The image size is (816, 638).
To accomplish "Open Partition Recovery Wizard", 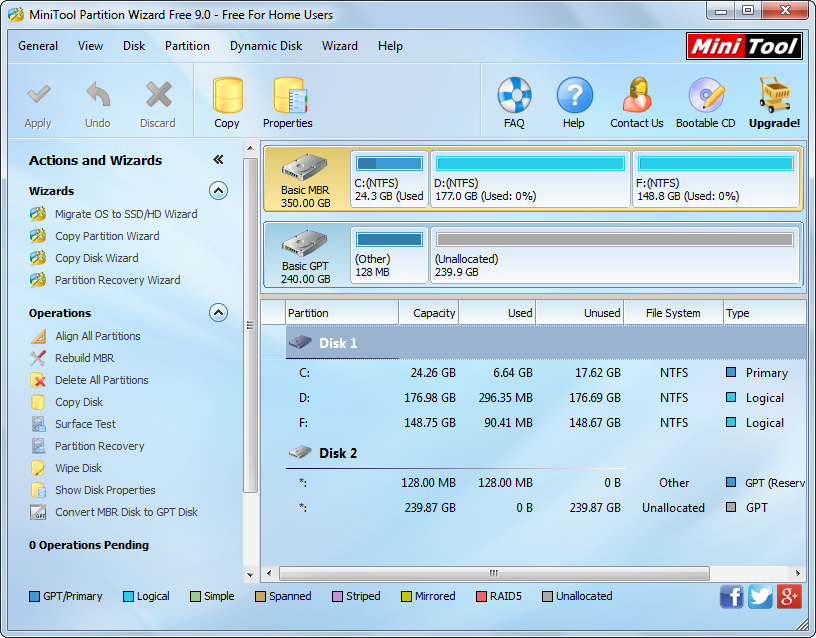I will coord(118,280).
